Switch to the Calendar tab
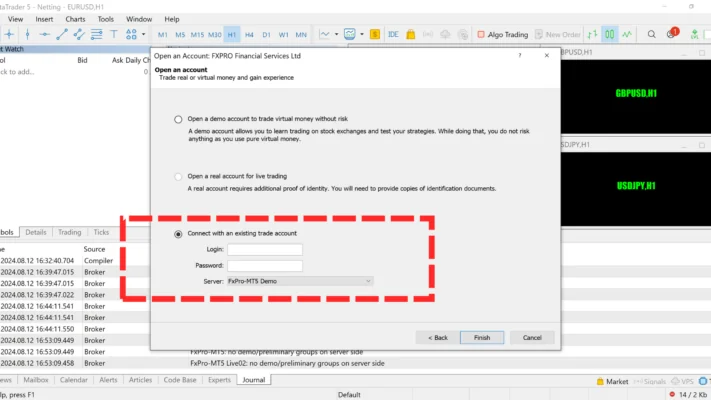 point(74,380)
